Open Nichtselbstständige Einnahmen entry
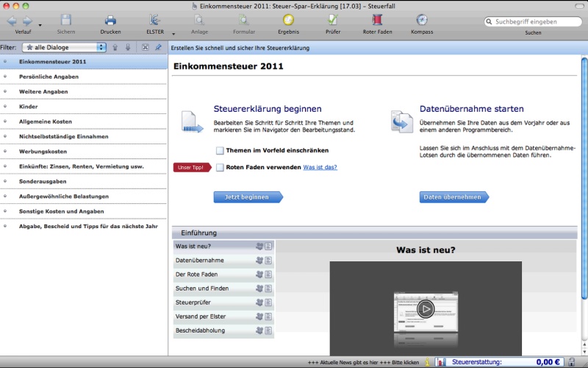This screenshot has width=588, height=368. click(x=84, y=137)
